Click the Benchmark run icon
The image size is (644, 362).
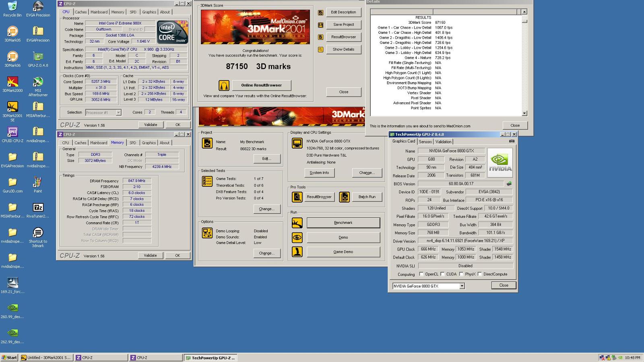[297, 223]
